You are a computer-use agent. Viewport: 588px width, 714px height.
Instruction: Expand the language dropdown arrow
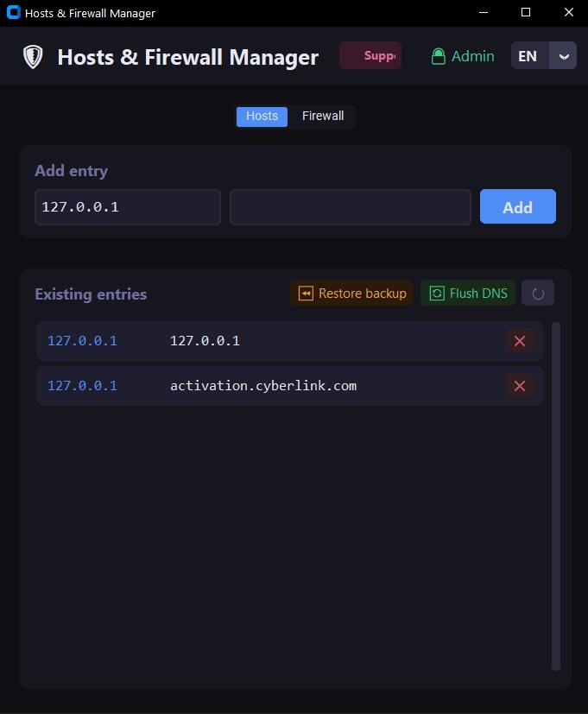(564, 56)
